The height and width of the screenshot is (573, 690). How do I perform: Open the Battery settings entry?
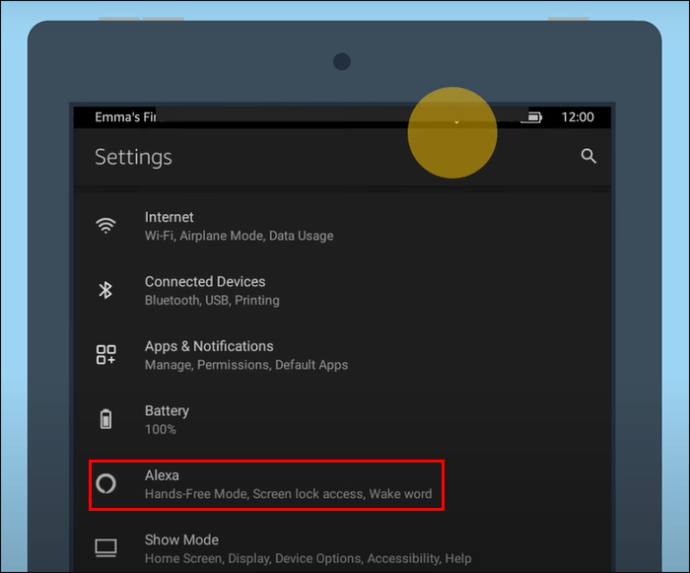tap(342, 420)
